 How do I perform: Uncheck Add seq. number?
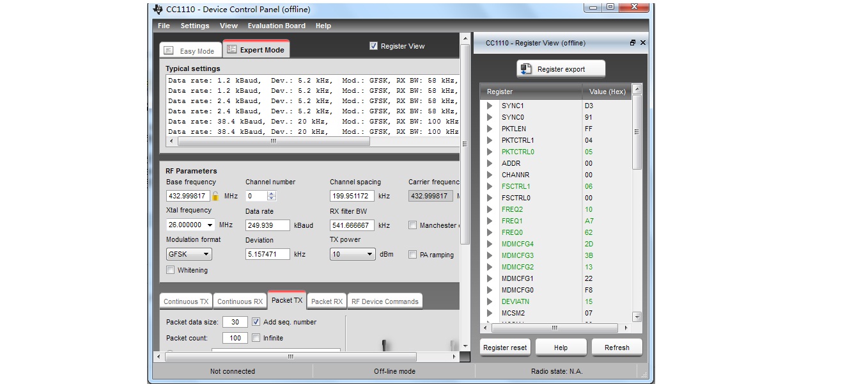coord(256,322)
